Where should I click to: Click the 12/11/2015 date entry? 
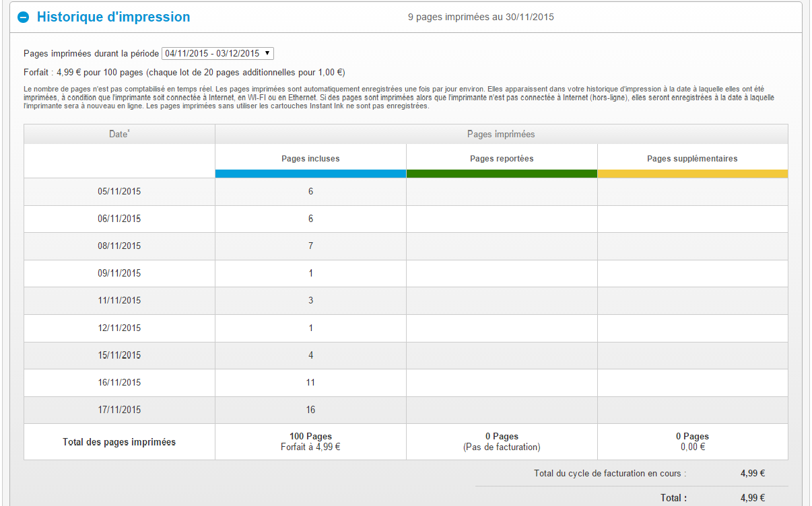[119, 328]
